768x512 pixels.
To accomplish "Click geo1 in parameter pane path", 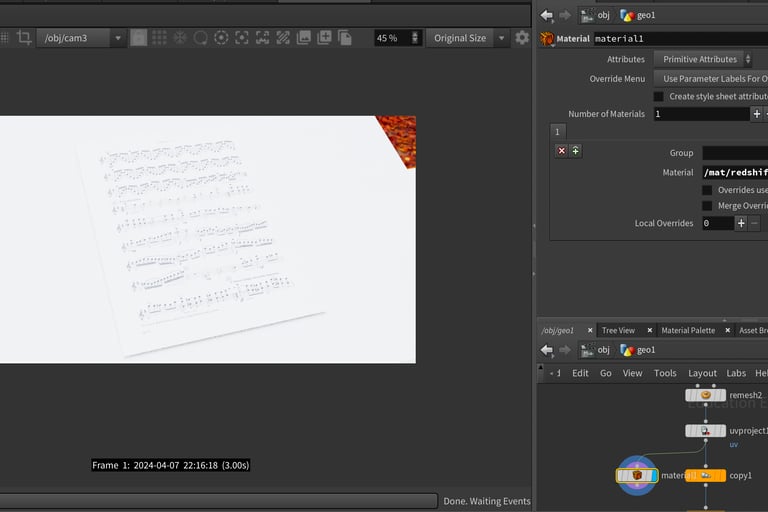I will coord(638,15).
